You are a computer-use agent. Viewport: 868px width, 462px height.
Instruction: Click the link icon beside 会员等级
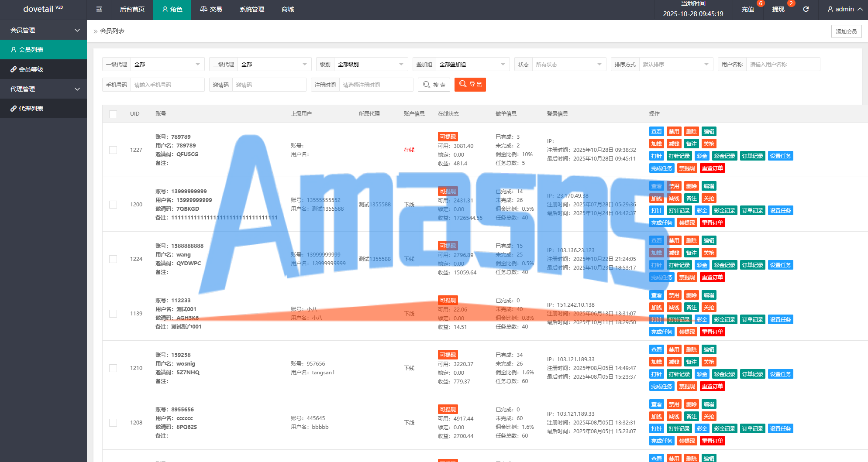(14, 69)
